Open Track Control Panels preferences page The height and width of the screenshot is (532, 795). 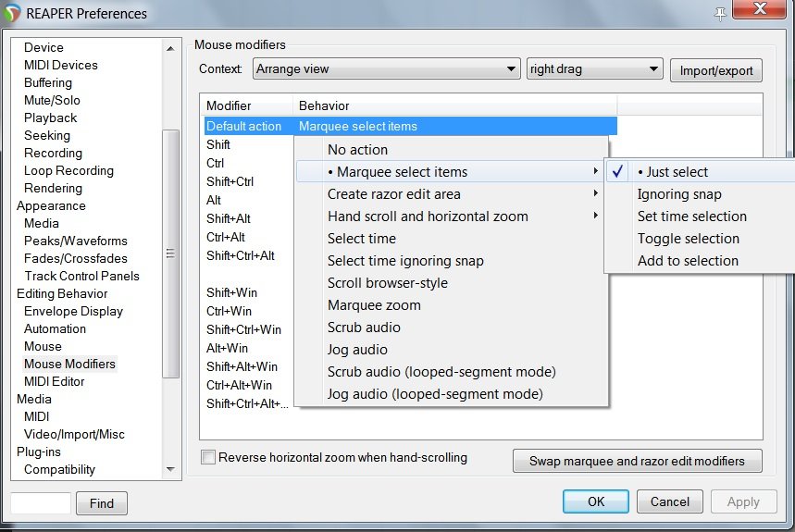coord(81,276)
